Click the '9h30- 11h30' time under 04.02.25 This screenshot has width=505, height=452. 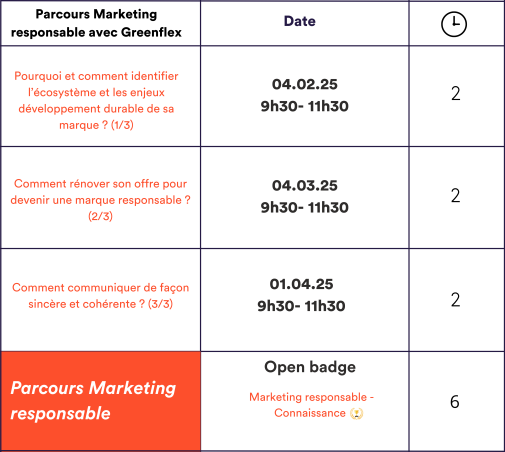click(305, 106)
